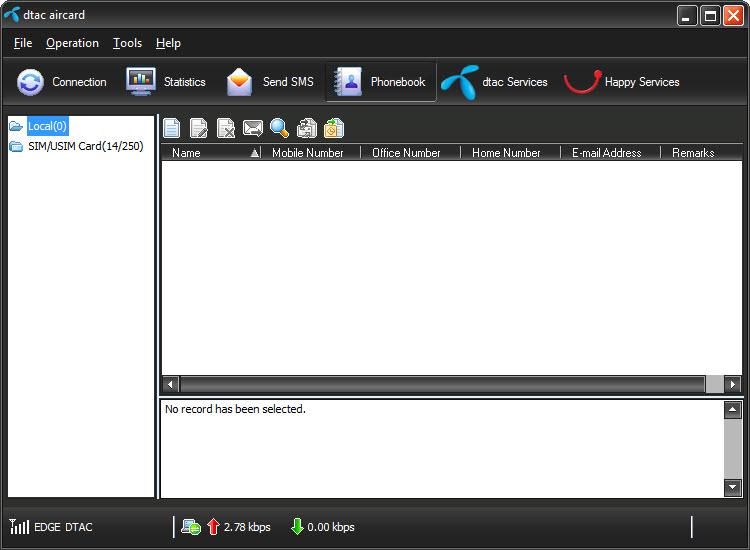Viewport: 750px width, 550px height.
Task: Open the Send SMS section
Action: pos(270,82)
